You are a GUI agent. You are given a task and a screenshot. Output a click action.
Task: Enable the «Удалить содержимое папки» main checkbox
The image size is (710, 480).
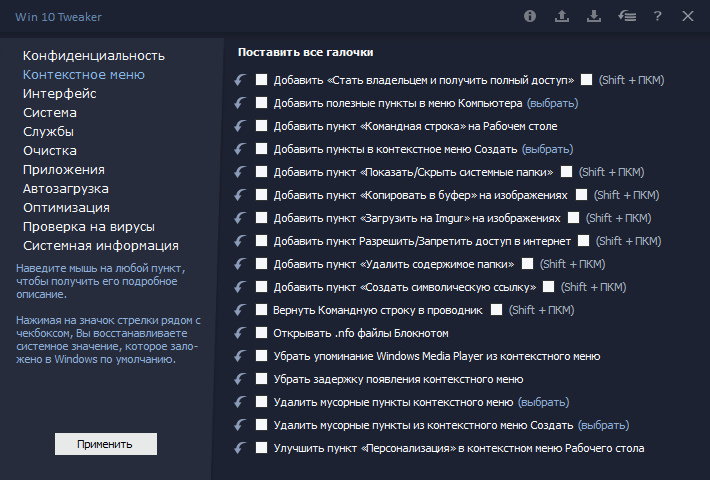pyautogui.click(x=262, y=264)
